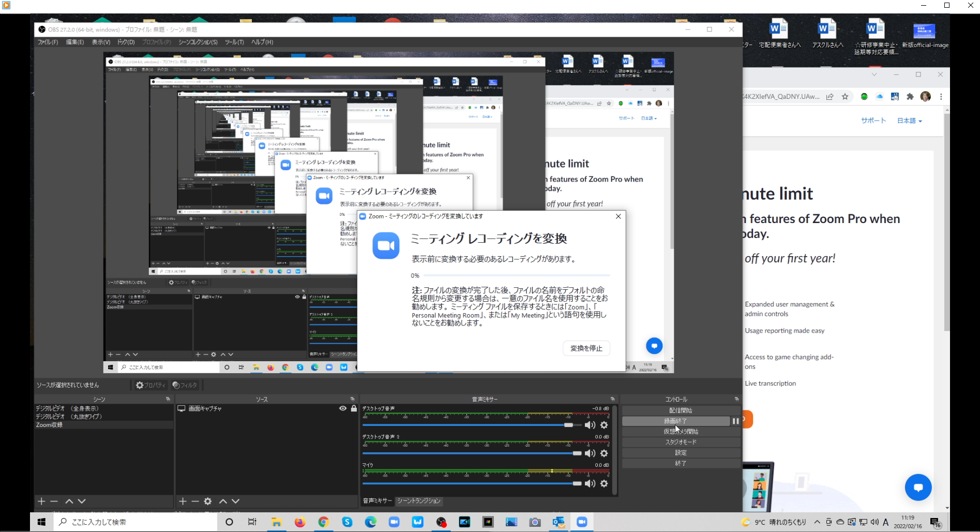Open source properties gear in sources toolbar
Screen dimensions: 980x532
(208, 501)
